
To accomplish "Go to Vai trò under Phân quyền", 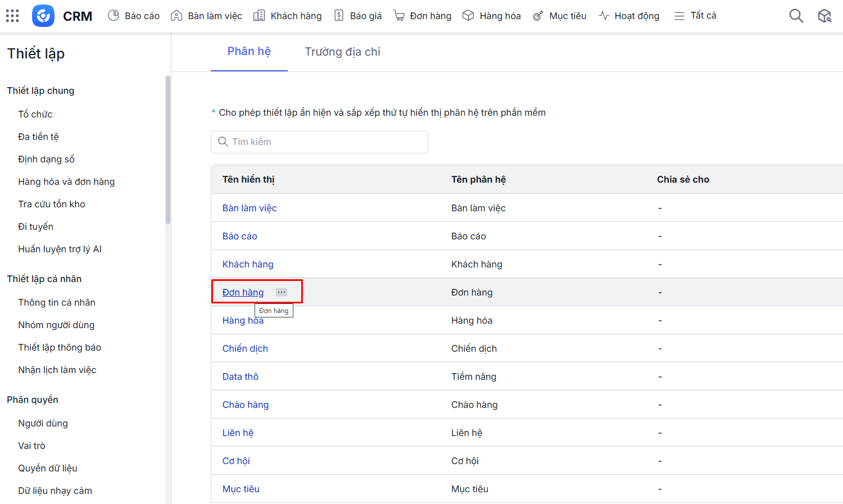I will click(x=31, y=446).
